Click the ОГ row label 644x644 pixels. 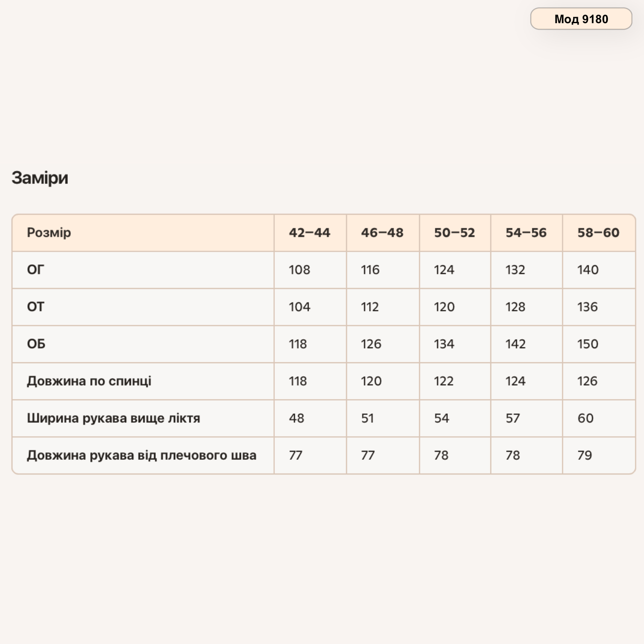coord(36,270)
